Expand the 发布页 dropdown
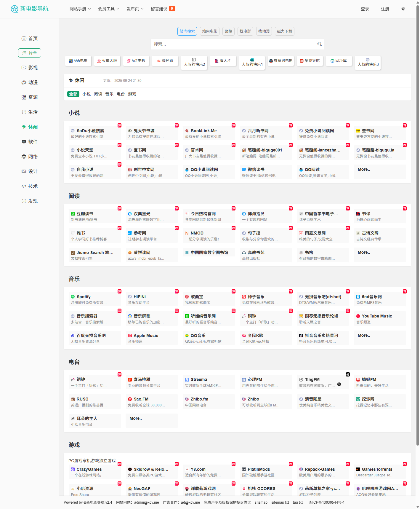The image size is (420, 509). pos(135,9)
